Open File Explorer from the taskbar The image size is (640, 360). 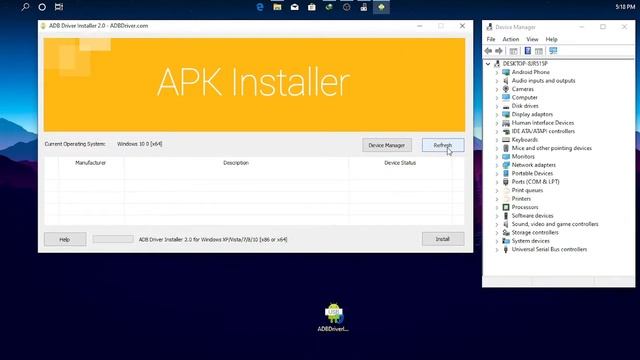click(x=277, y=7)
